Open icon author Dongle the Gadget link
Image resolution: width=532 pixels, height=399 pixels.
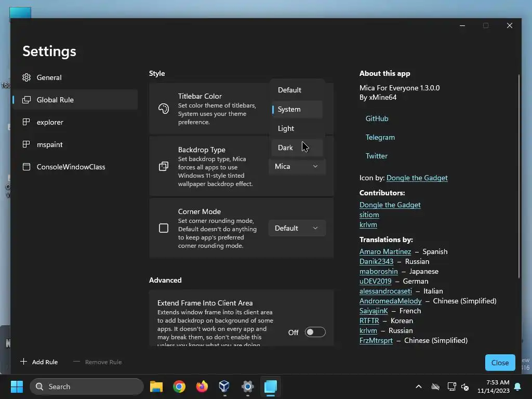click(x=417, y=178)
